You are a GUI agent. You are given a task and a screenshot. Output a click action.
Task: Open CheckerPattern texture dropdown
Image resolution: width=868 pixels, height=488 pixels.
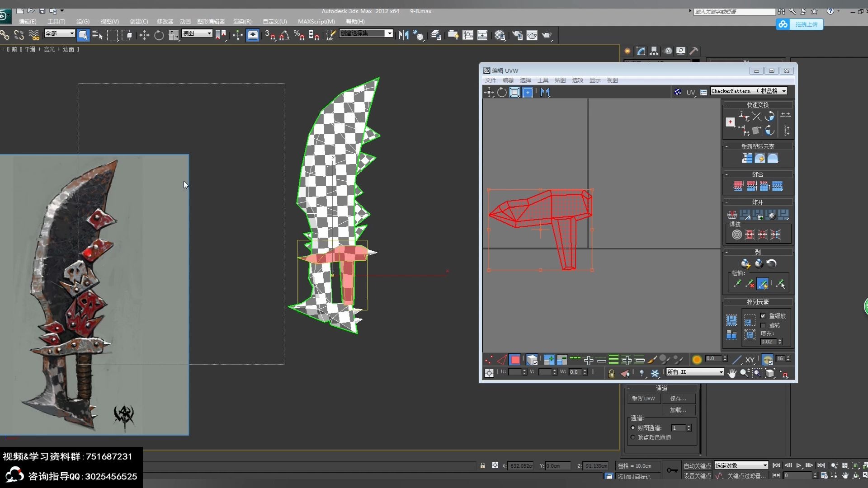749,91
